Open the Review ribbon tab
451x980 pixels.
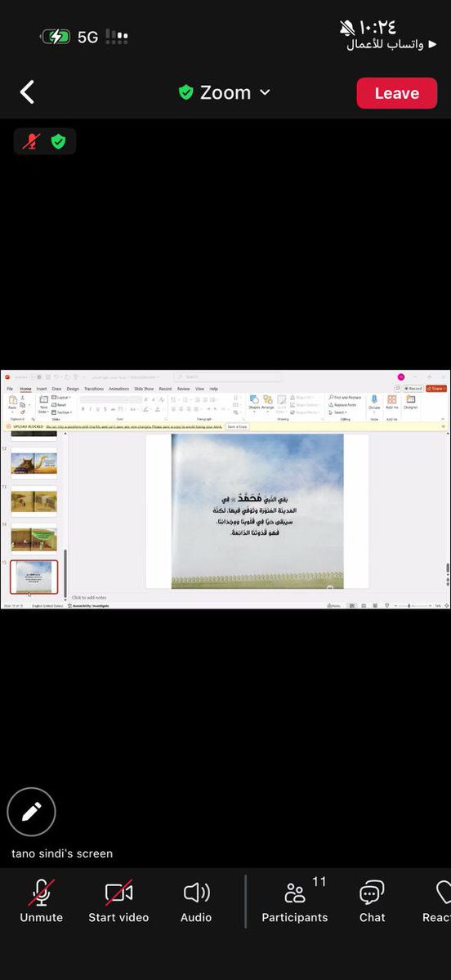coord(184,389)
